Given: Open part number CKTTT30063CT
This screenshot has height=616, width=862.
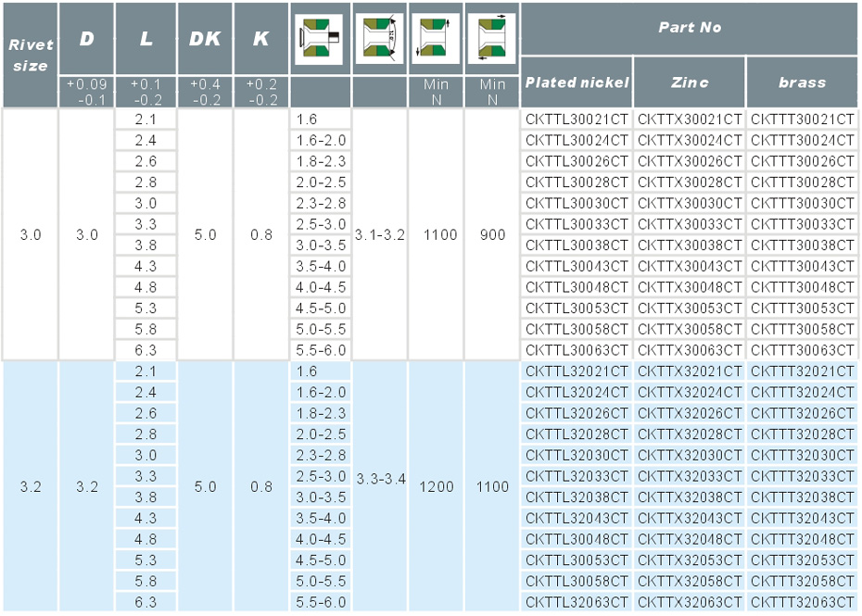Looking at the screenshot, I should tap(802, 350).
